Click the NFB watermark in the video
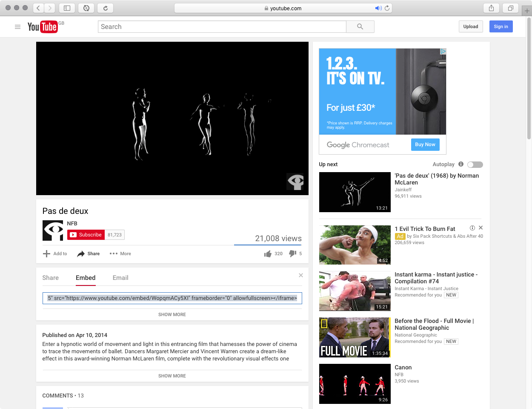The height and width of the screenshot is (409, 532). tap(296, 182)
